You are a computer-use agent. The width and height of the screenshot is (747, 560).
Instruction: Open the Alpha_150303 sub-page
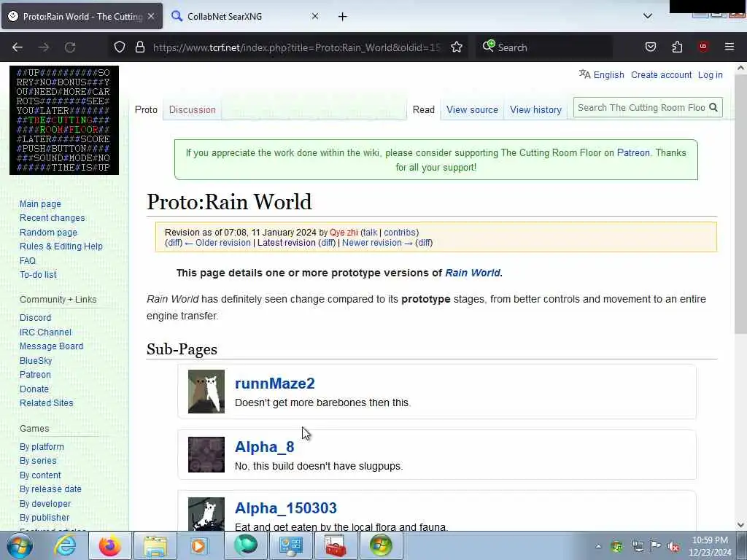click(286, 508)
